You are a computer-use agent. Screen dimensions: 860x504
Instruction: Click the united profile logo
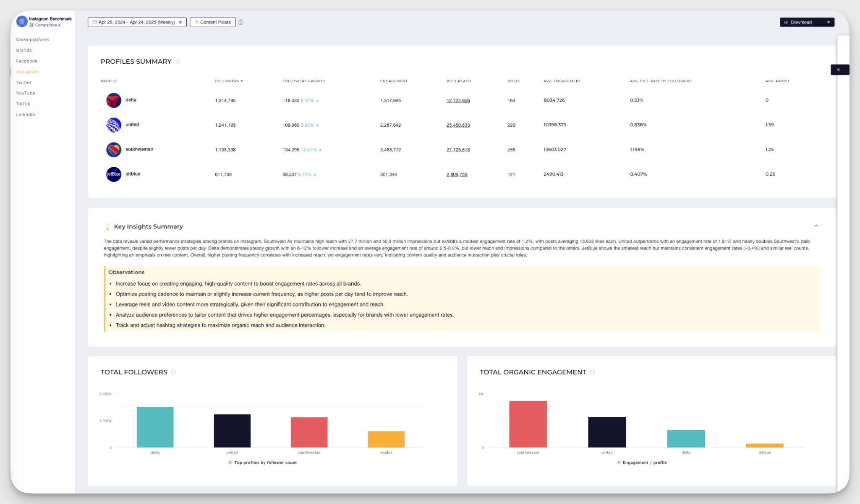point(114,125)
